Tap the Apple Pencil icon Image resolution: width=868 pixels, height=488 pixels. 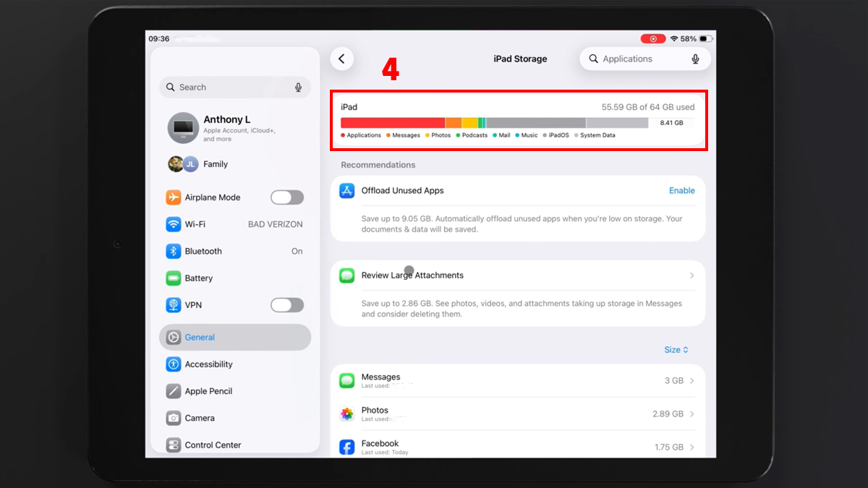[x=174, y=391]
